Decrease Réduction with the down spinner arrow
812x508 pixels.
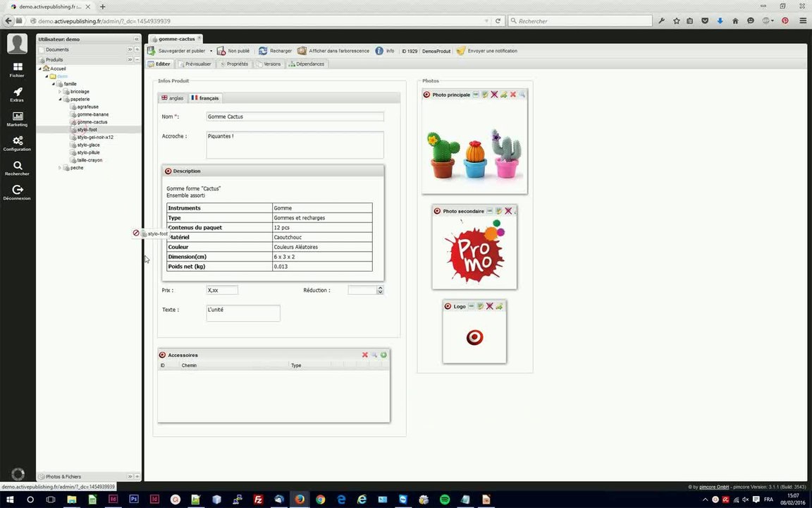pos(380,292)
